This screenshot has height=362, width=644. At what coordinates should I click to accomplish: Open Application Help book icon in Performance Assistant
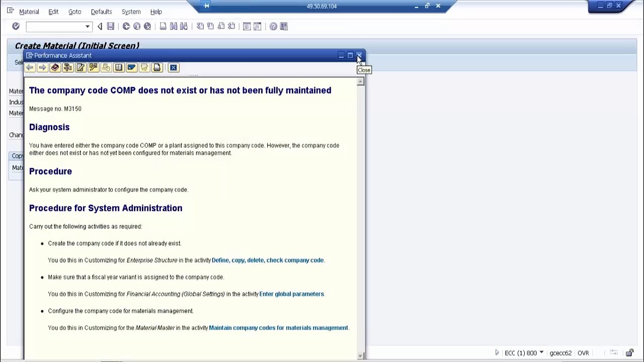pos(55,67)
